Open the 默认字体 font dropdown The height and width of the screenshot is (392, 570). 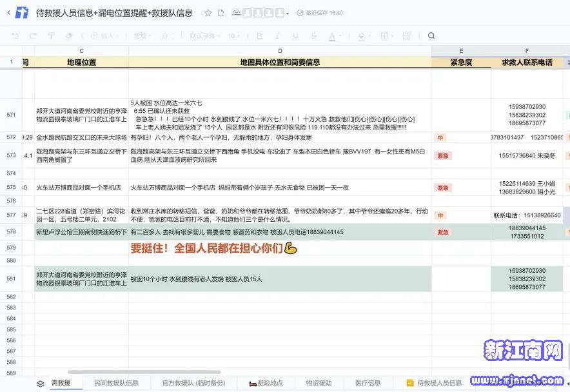click(x=204, y=35)
